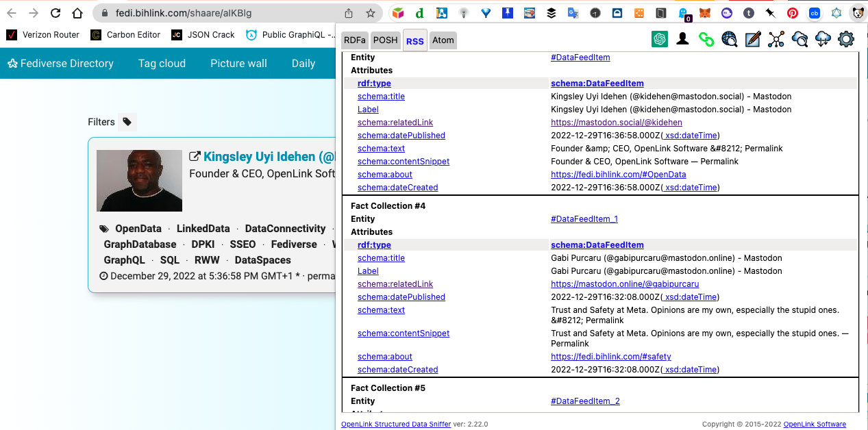Follow the https://fedi.bihlink.com/#OpenData link
The height and width of the screenshot is (430, 868).
click(619, 175)
